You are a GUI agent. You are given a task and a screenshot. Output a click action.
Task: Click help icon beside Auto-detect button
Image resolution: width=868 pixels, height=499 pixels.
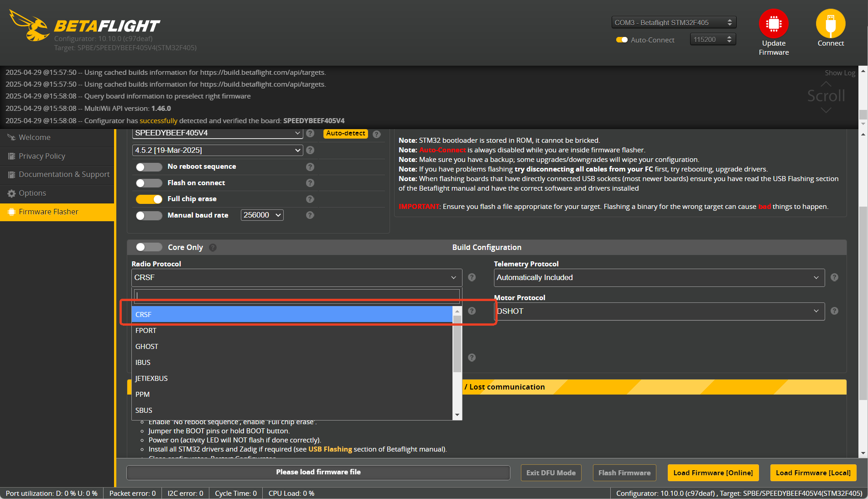(x=376, y=134)
